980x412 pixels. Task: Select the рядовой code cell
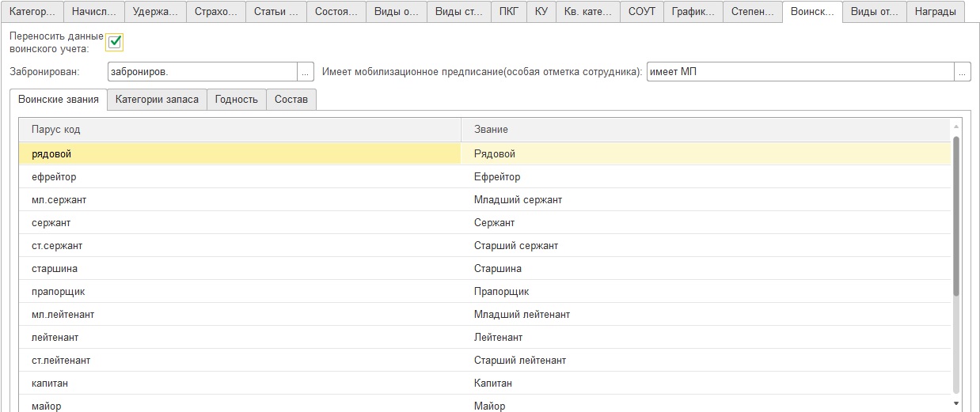point(240,154)
